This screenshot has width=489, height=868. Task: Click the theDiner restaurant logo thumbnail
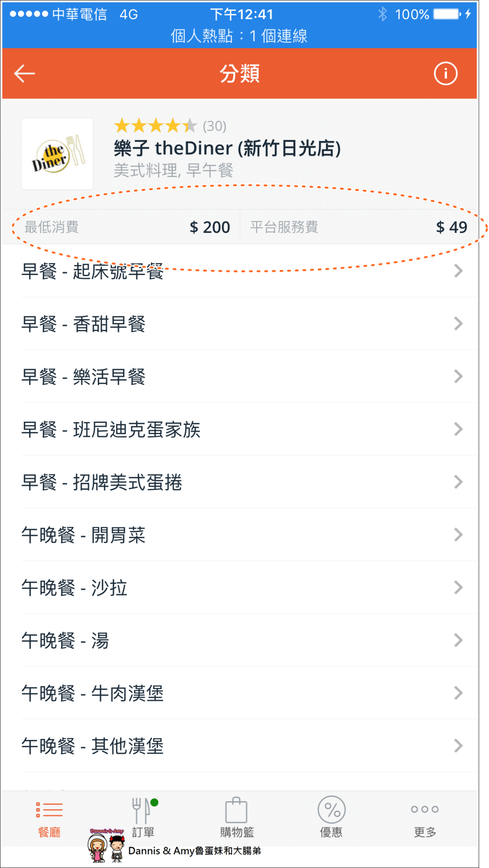[57, 154]
